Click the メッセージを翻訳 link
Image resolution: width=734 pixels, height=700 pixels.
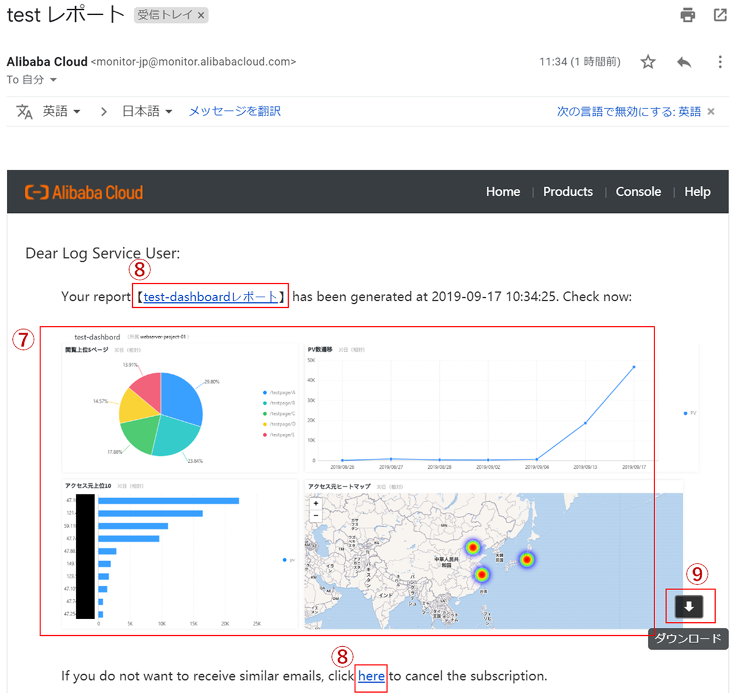point(235,111)
